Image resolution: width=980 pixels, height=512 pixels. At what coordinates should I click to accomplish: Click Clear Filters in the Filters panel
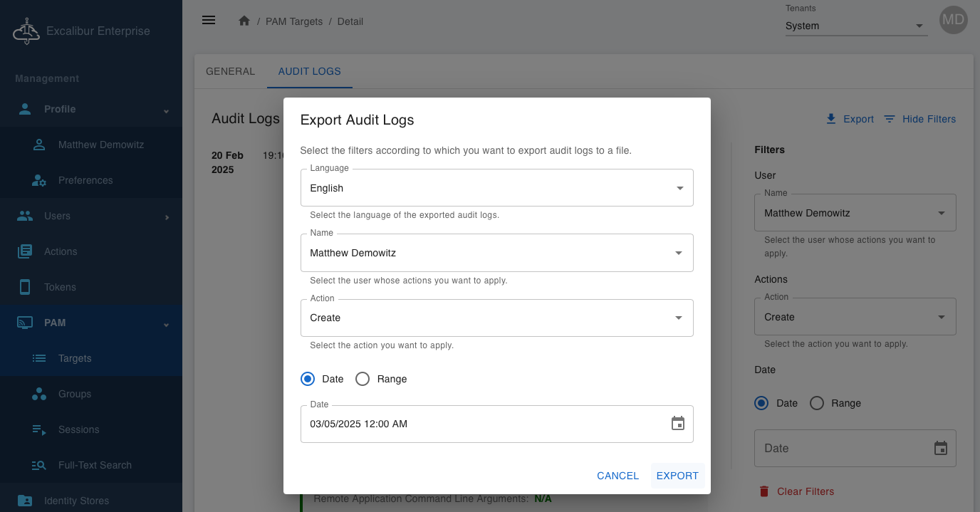[x=796, y=491]
